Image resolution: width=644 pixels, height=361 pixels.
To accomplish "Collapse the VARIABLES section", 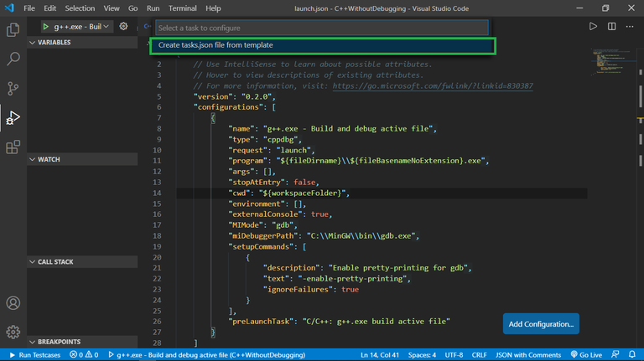I will [x=55, y=42].
